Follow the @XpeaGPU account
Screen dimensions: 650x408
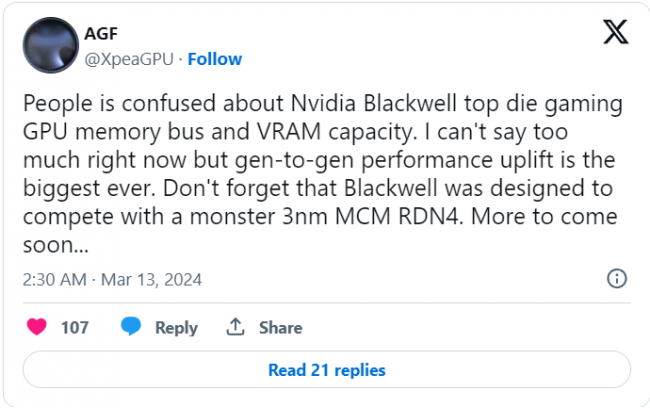click(215, 59)
